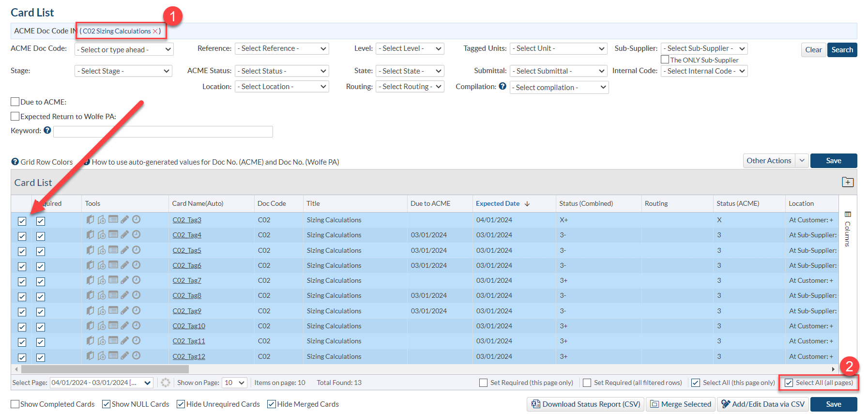Open Select Submittal dropdown
The width and height of the screenshot is (868, 414).
coord(559,71)
